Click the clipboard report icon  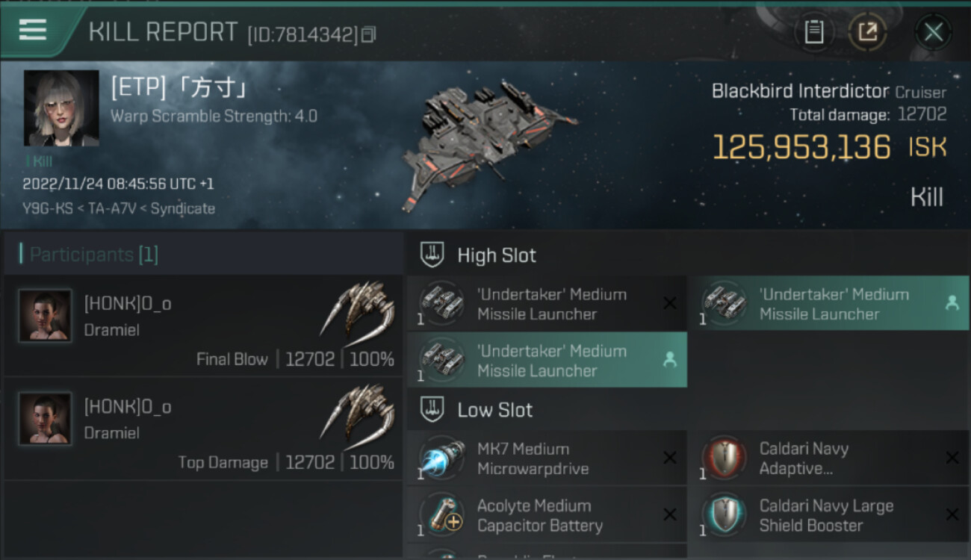coord(813,32)
